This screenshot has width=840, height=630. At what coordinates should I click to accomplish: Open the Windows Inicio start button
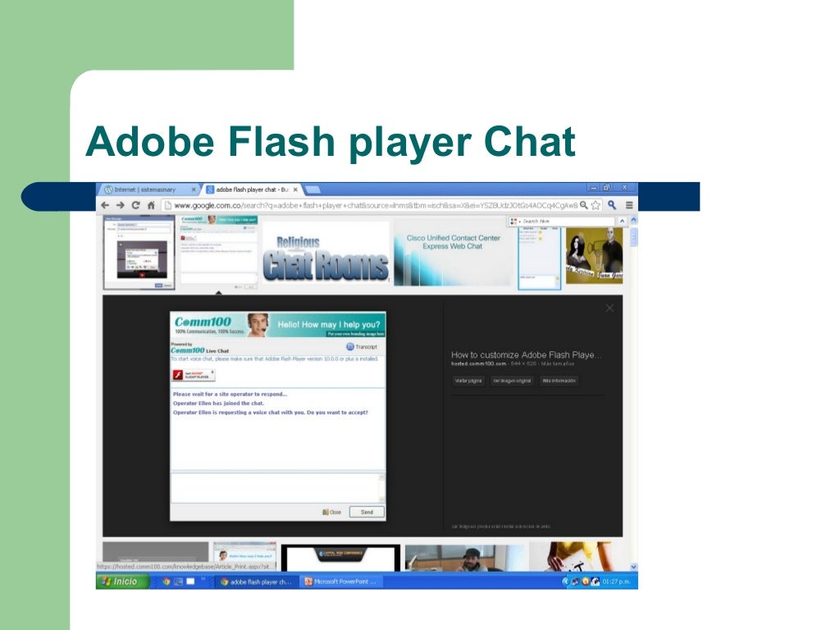pos(123,582)
